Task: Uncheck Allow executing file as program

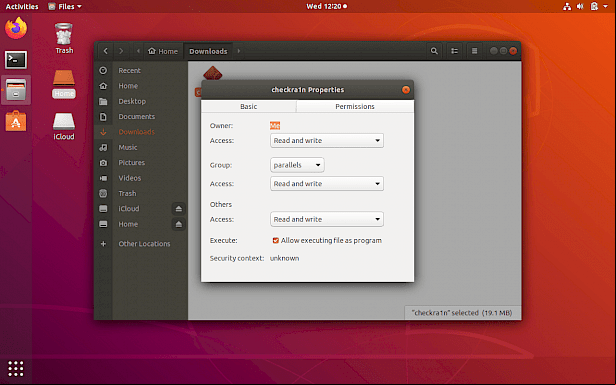Action: pyautogui.click(x=276, y=240)
